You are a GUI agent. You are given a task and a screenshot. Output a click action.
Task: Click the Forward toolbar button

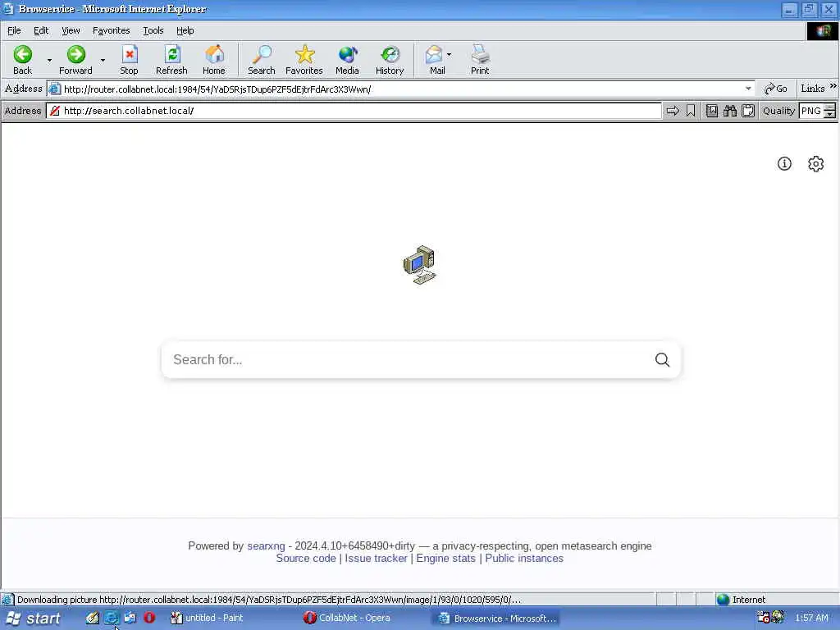pos(75,59)
